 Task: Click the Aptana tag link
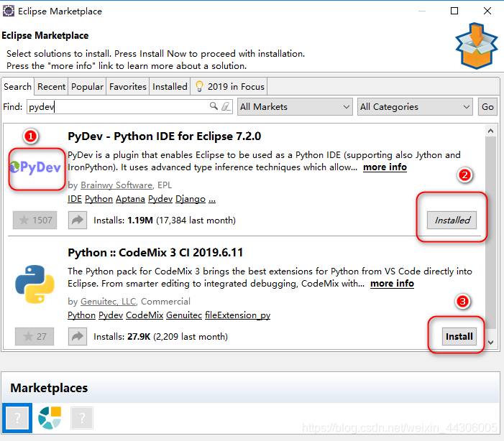[x=130, y=199]
